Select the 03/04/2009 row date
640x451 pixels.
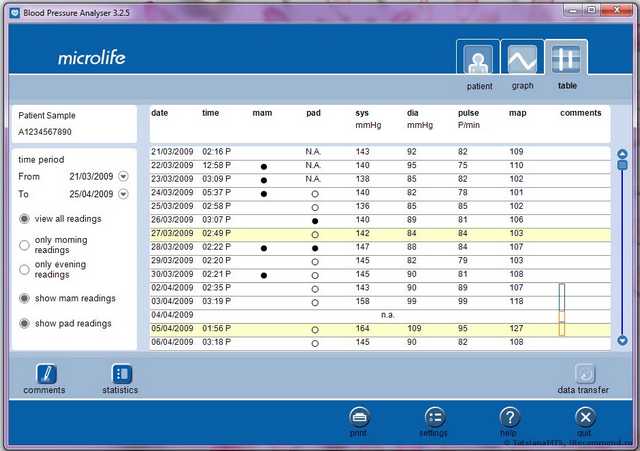[x=172, y=301]
